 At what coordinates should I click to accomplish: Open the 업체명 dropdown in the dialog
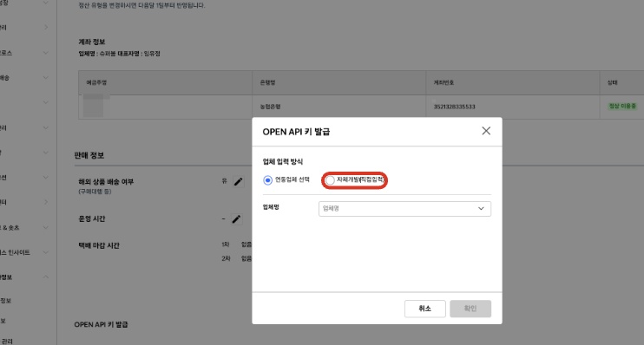pyautogui.click(x=404, y=208)
